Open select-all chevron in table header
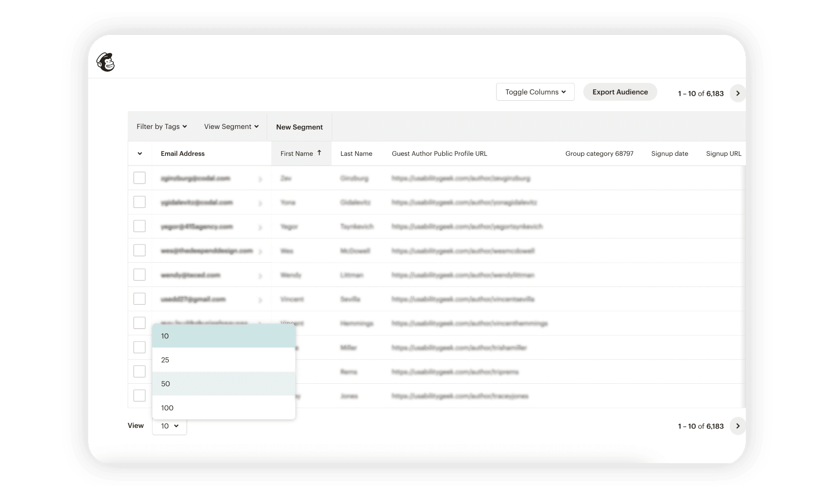The width and height of the screenshot is (834, 504). click(x=140, y=154)
